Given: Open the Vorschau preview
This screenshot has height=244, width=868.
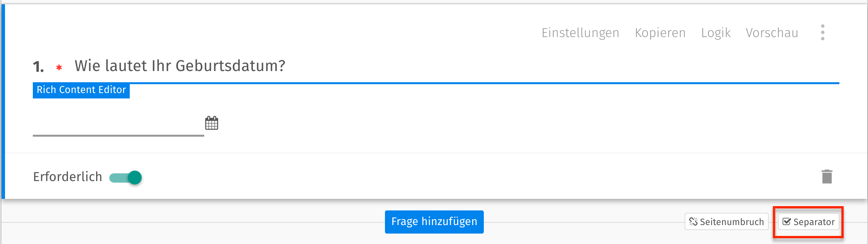Looking at the screenshot, I should click(771, 32).
